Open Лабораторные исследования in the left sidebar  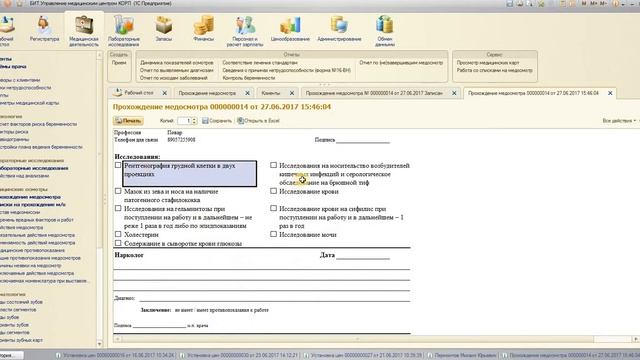(x=34, y=168)
